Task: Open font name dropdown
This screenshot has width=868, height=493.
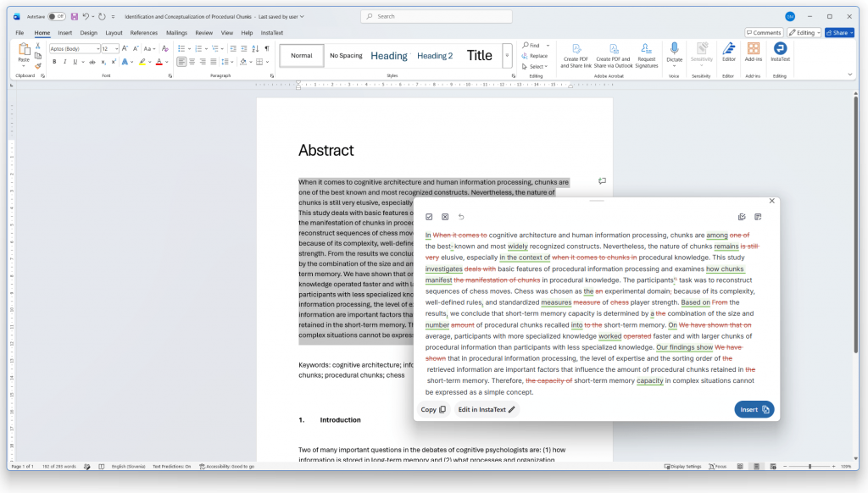Action: coord(98,48)
